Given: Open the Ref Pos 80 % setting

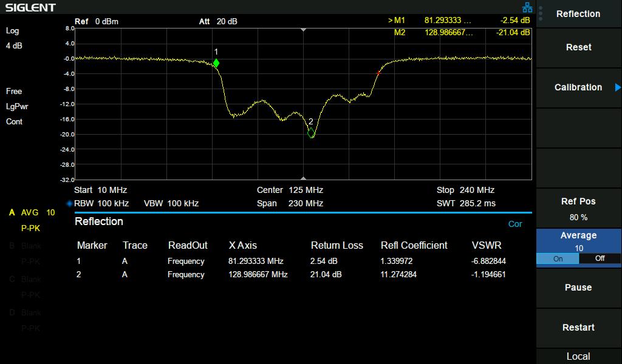Looking at the screenshot, I should click(578, 209).
